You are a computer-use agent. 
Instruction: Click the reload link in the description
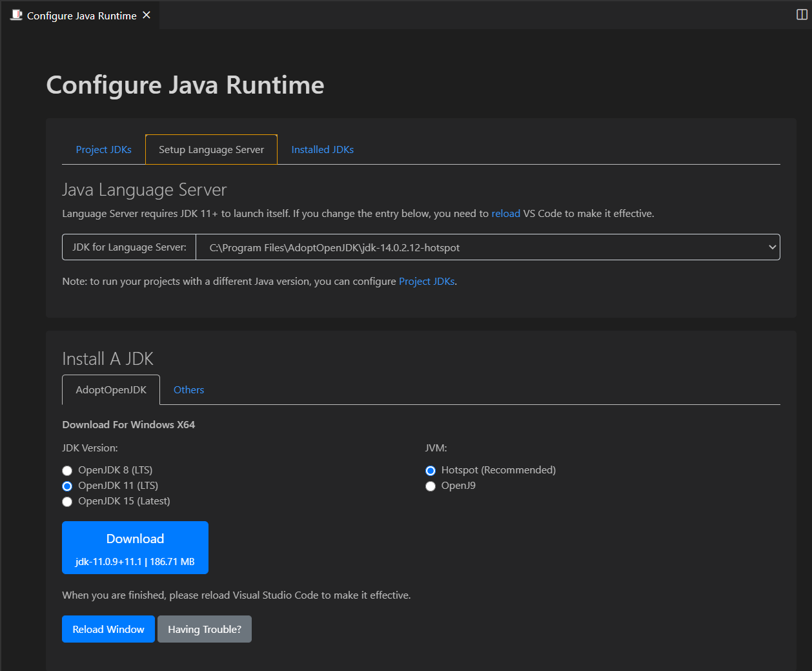coord(505,213)
